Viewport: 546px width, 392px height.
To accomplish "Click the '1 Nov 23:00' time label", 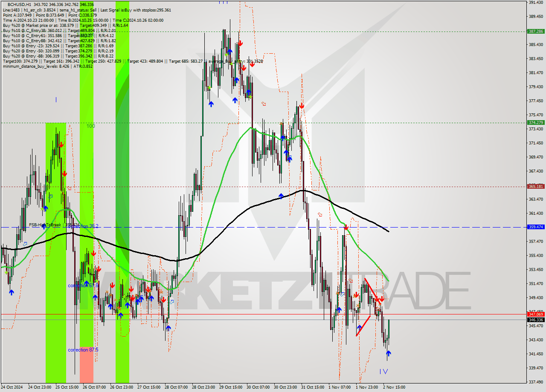I will (367, 387).
